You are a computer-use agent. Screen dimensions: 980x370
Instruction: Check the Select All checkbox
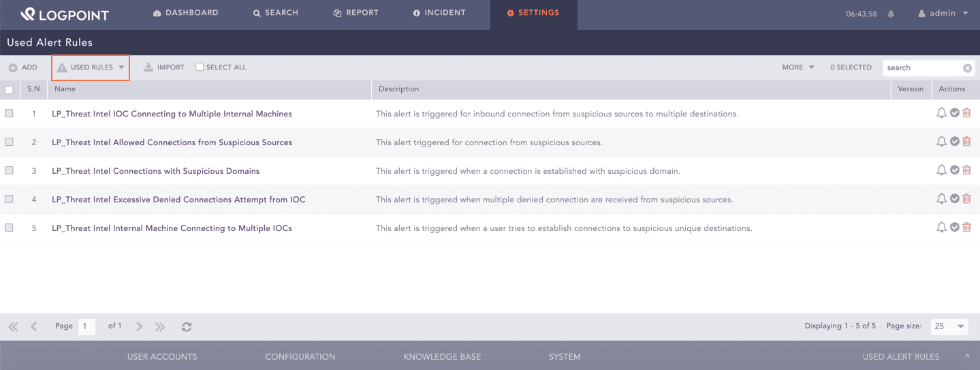[200, 67]
